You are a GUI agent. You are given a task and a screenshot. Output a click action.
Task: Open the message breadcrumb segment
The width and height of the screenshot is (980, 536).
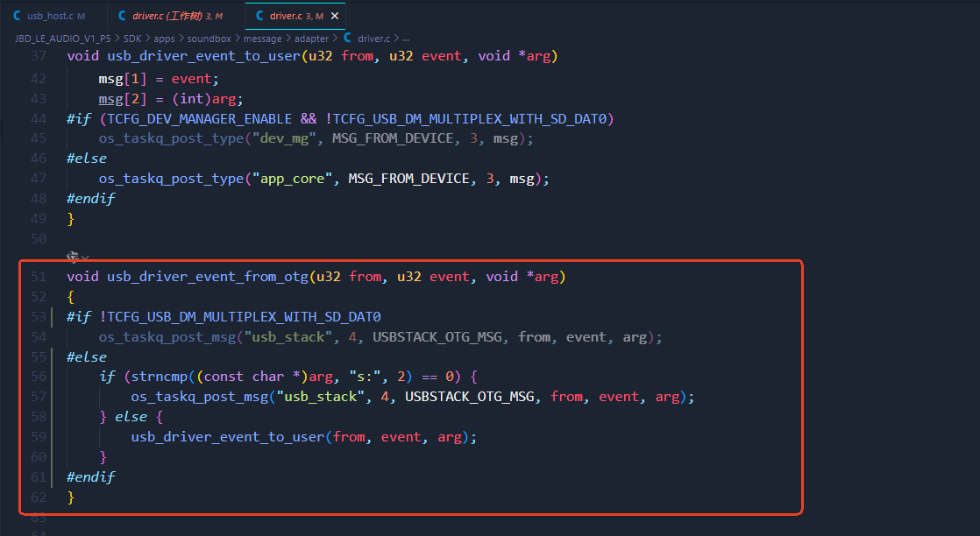(x=262, y=39)
